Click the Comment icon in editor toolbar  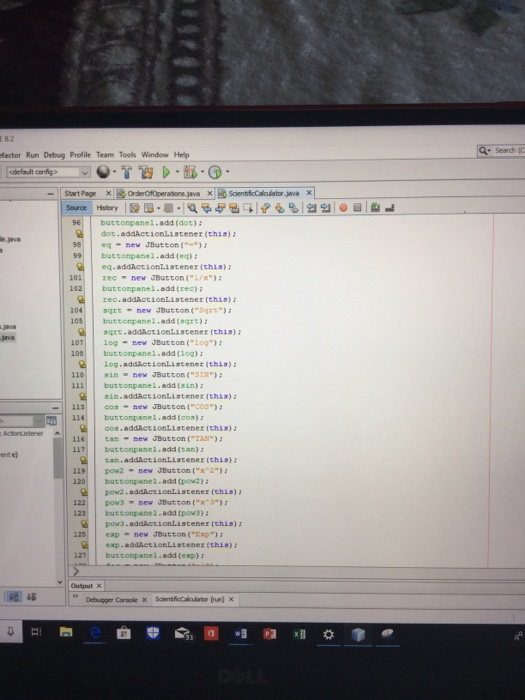375,207
